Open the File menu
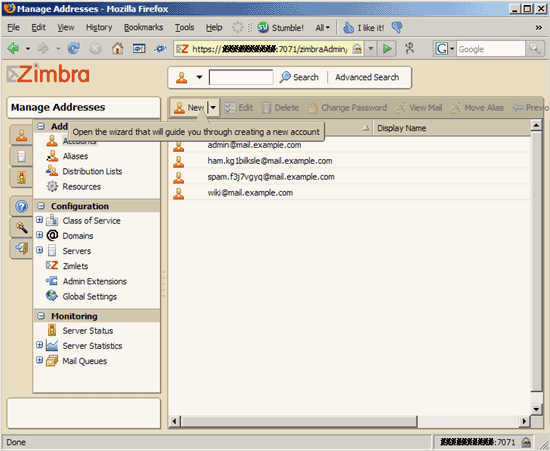The width and height of the screenshot is (550, 451). click(13, 27)
